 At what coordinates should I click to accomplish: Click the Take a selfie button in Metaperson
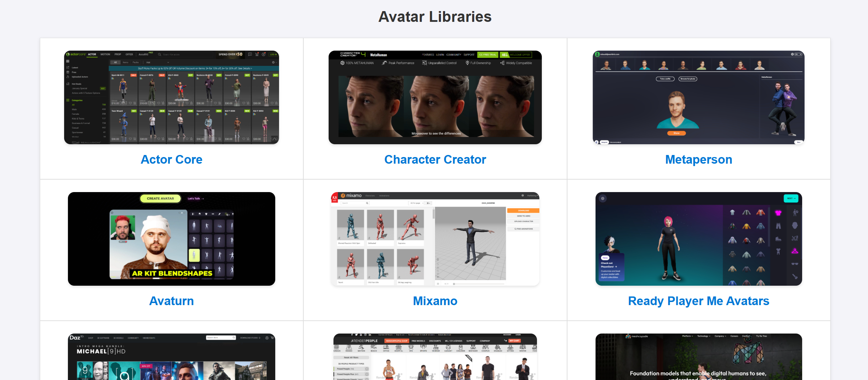coord(666,79)
